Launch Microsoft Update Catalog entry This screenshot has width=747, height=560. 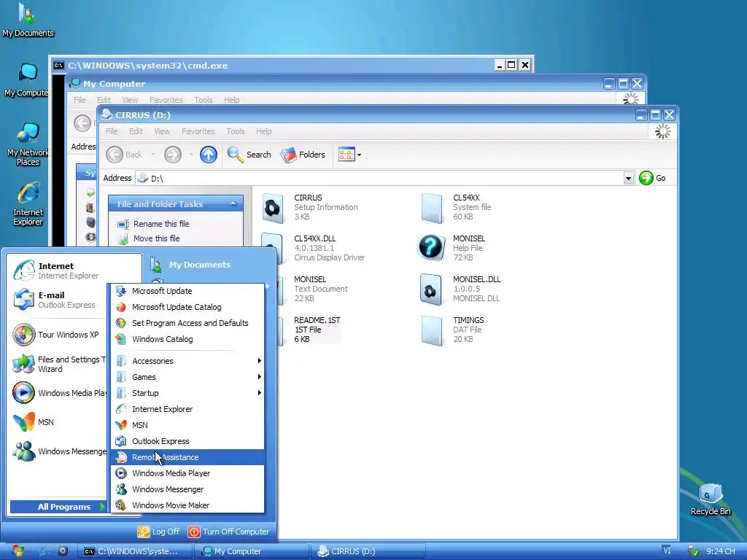[x=187, y=307]
